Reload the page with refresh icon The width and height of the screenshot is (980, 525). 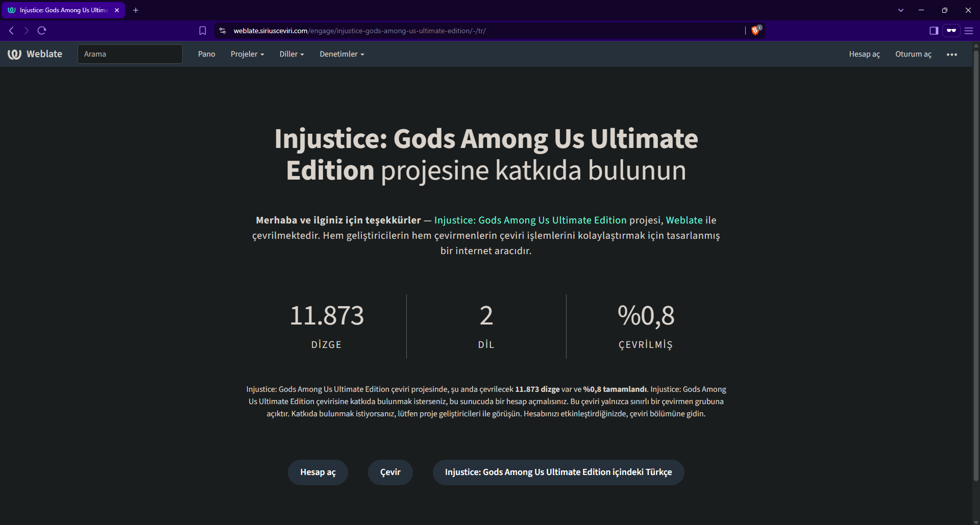point(42,31)
